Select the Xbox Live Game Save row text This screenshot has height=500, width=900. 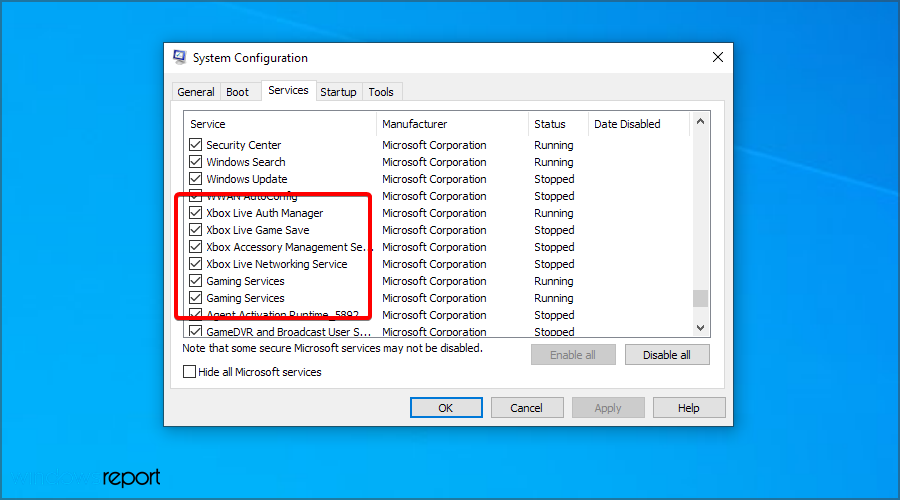click(258, 230)
